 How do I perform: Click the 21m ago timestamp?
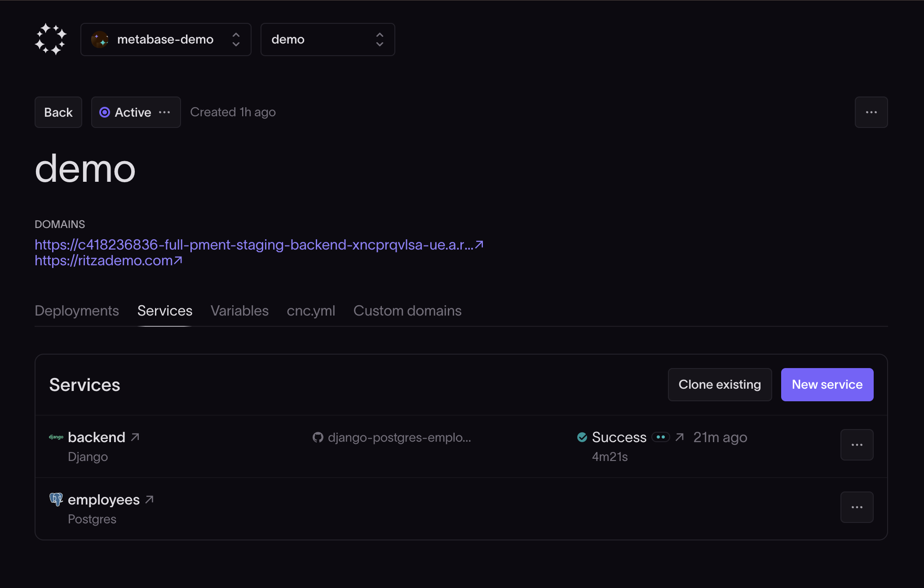coord(720,437)
